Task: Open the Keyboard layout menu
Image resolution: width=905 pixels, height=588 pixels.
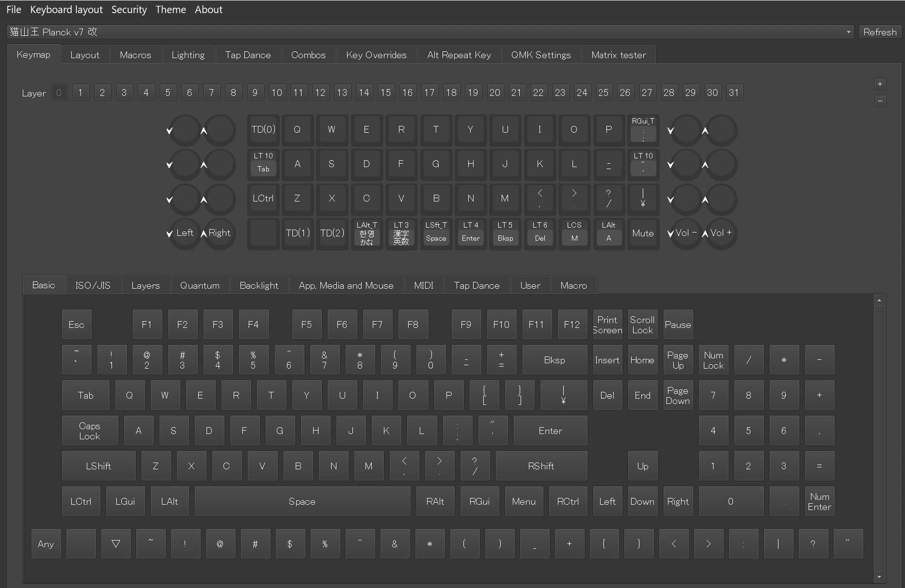Action: [x=66, y=10]
